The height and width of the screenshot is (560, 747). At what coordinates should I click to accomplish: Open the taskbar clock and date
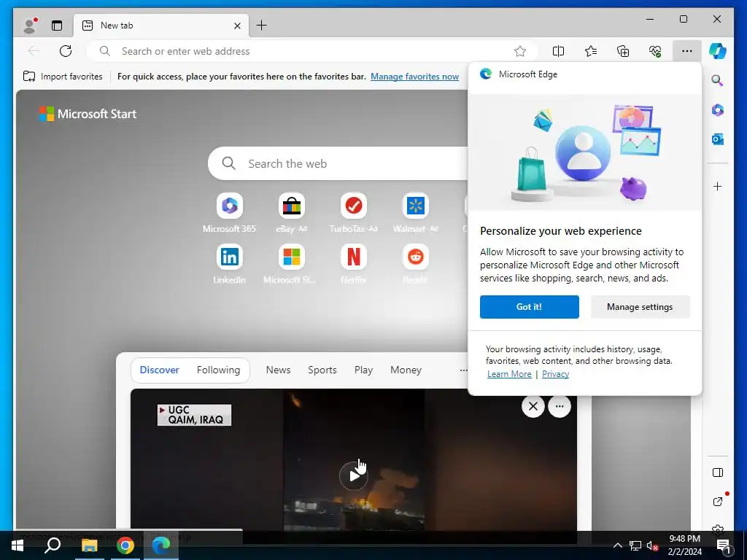click(x=684, y=545)
